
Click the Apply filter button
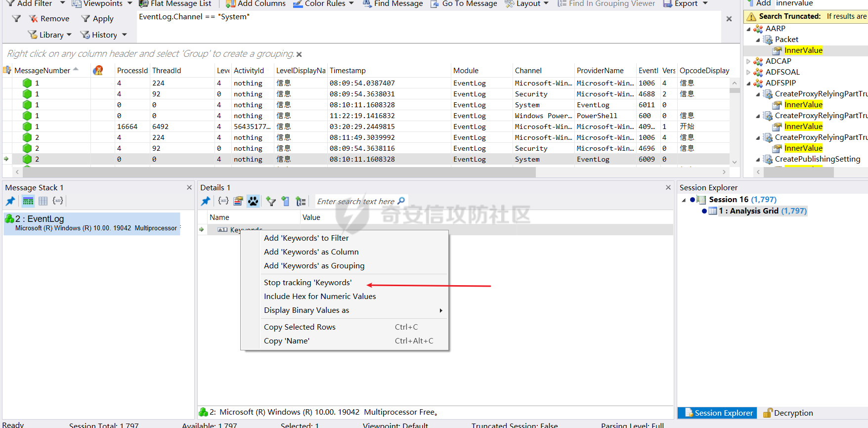tap(97, 19)
